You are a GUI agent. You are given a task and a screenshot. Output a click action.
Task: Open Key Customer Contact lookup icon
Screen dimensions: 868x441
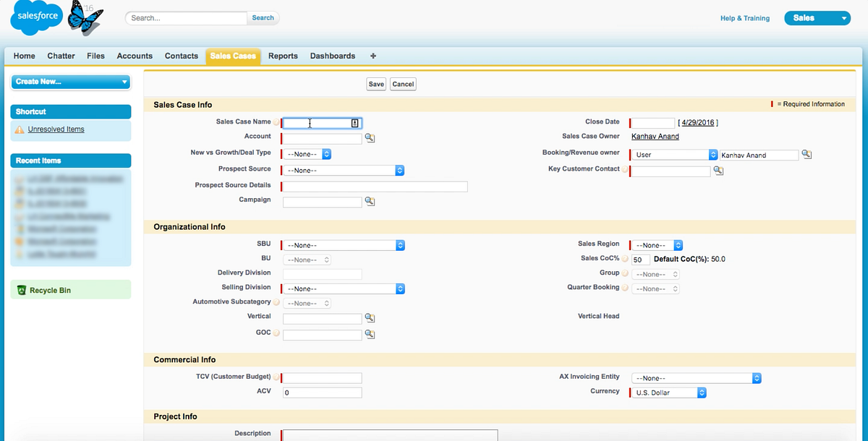click(718, 171)
